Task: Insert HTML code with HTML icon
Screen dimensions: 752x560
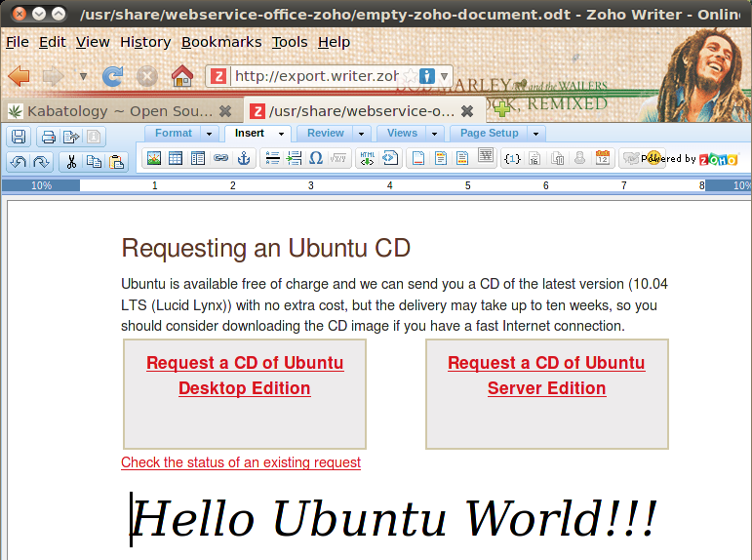Action: pyautogui.click(x=368, y=158)
